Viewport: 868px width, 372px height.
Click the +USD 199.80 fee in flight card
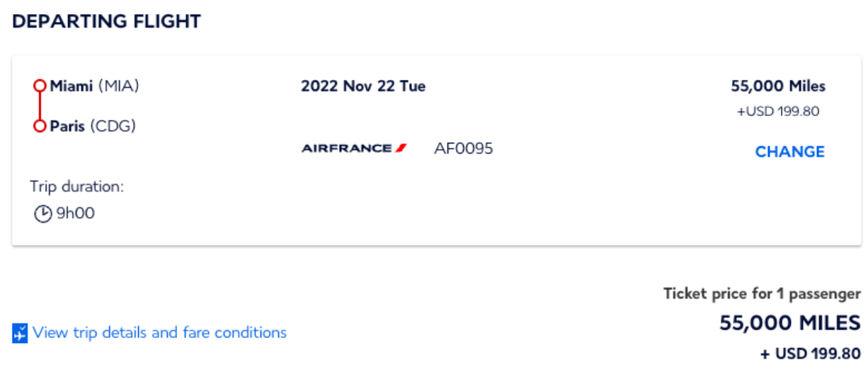click(778, 111)
